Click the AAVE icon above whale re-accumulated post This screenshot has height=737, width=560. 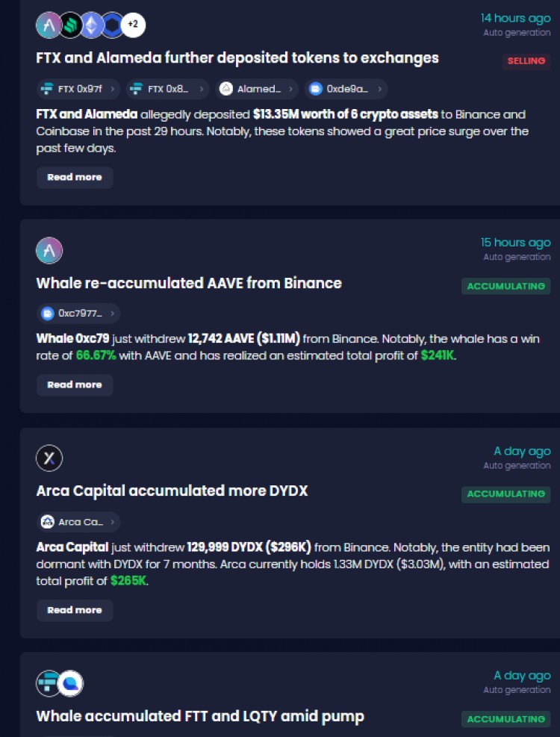[x=49, y=250]
